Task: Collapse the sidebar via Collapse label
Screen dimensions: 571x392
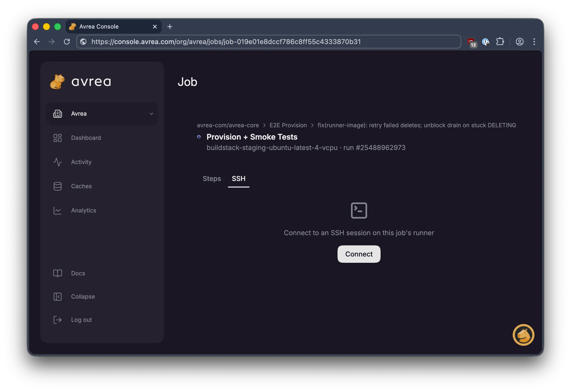Action: pos(83,297)
